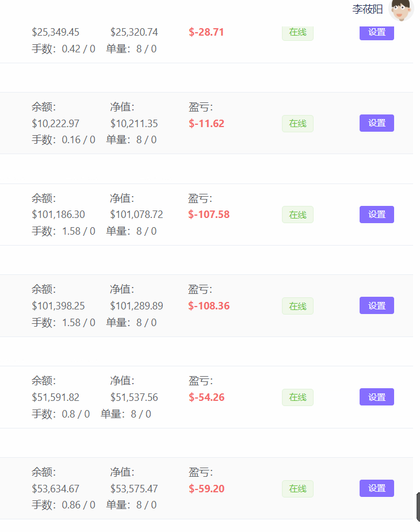Click 设置 for the $25,349.45 account
This screenshot has height=532, width=420.
point(376,33)
